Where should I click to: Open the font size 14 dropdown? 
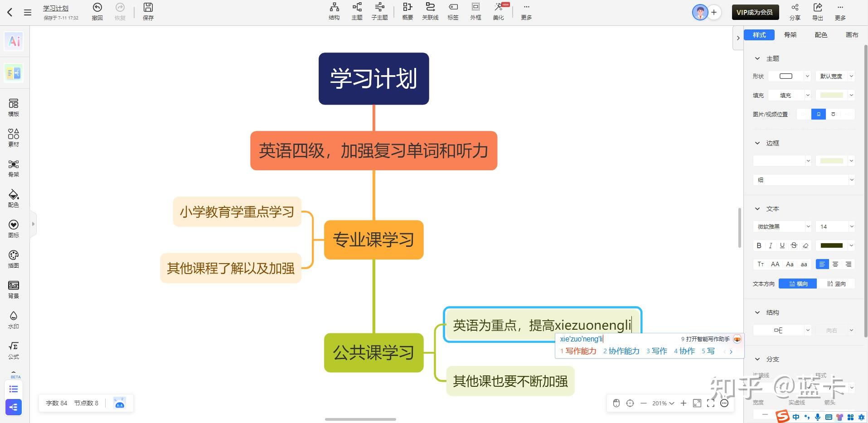[x=834, y=226]
